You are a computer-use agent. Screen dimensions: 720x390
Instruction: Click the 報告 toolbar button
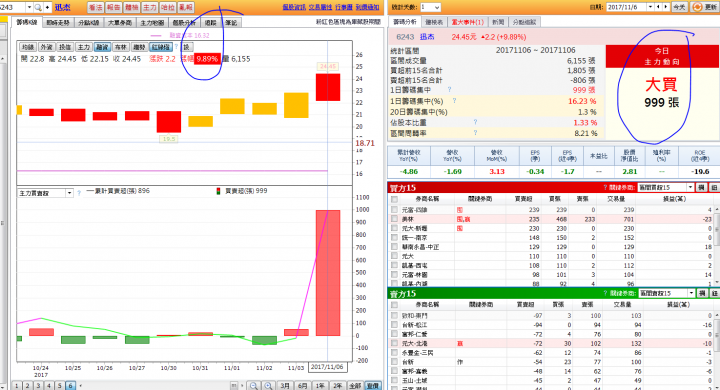point(113,7)
